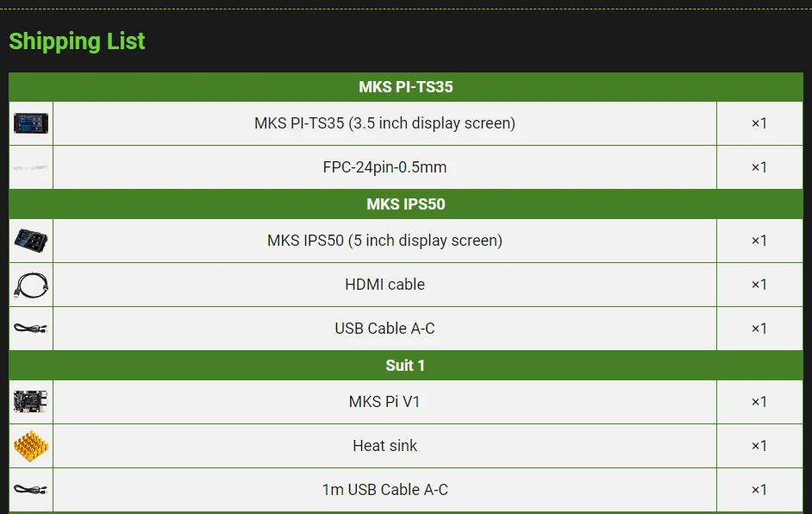Click the FPC-24pin ribbon cable thumbnail
The height and width of the screenshot is (514, 812).
point(31,167)
